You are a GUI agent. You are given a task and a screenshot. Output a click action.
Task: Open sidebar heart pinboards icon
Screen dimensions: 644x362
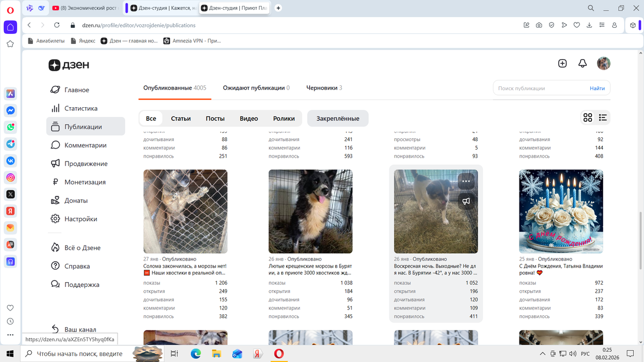pos(10,308)
